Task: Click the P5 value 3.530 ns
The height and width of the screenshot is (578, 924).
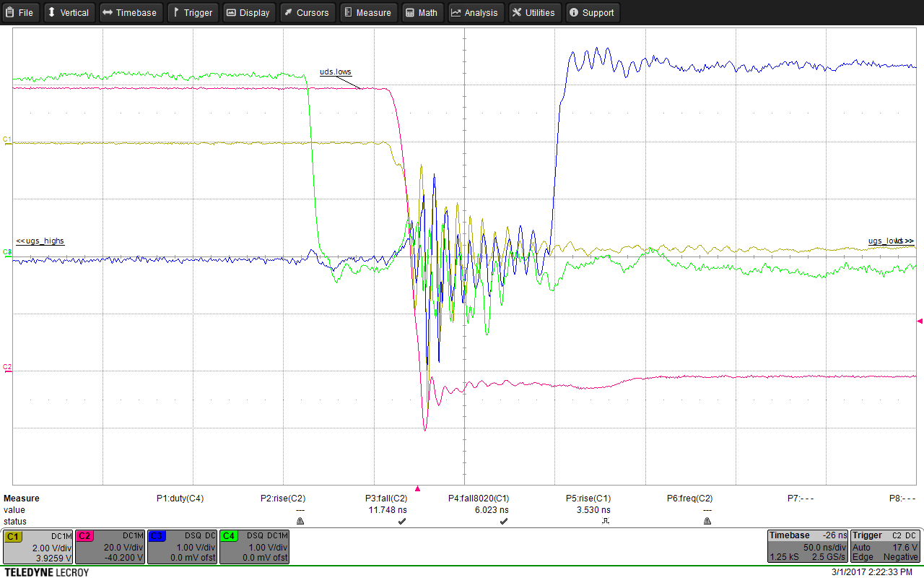Action: [595, 510]
